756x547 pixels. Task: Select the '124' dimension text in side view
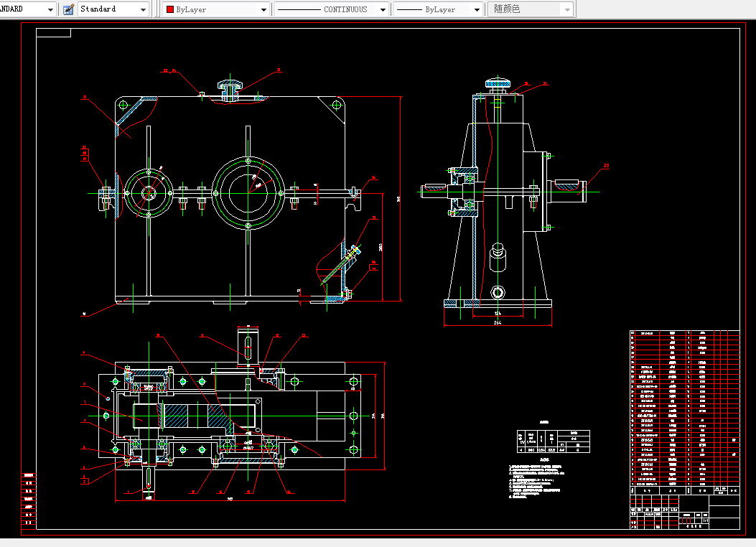tap(498, 313)
